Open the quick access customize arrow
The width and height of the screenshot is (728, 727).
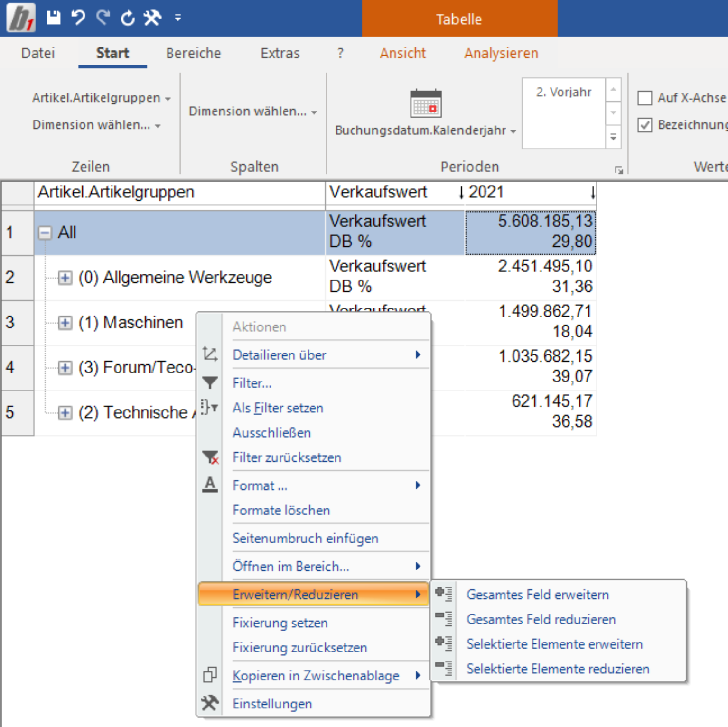click(178, 18)
